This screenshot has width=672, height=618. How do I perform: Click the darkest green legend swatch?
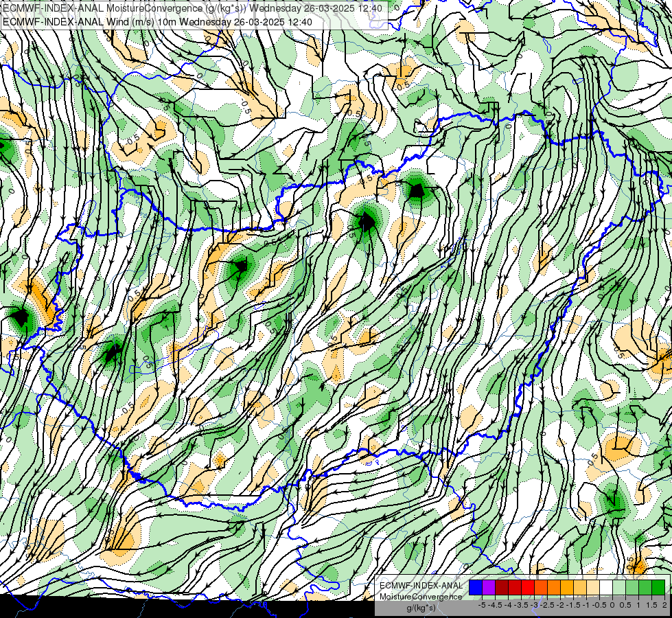(658, 588)
